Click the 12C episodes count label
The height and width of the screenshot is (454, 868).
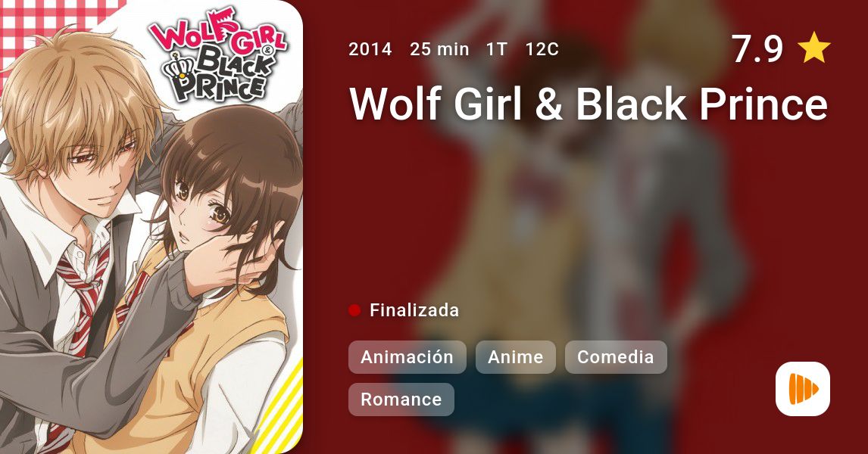[542, 49]
